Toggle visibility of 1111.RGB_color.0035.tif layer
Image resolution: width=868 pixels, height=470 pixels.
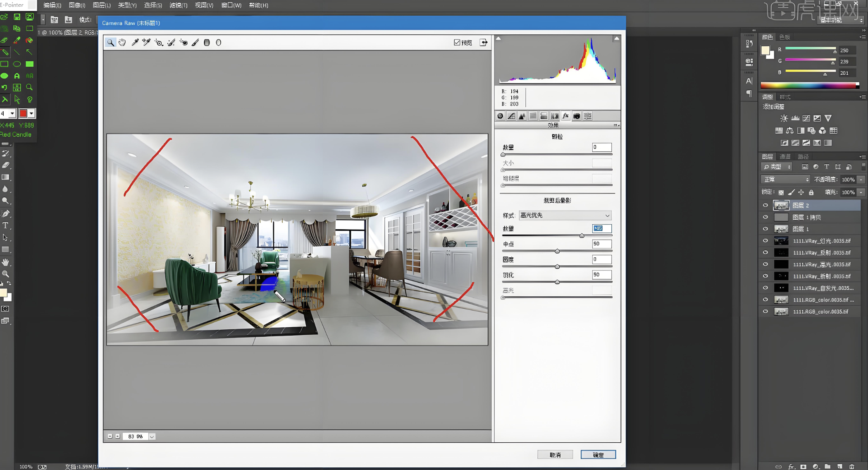765,312
